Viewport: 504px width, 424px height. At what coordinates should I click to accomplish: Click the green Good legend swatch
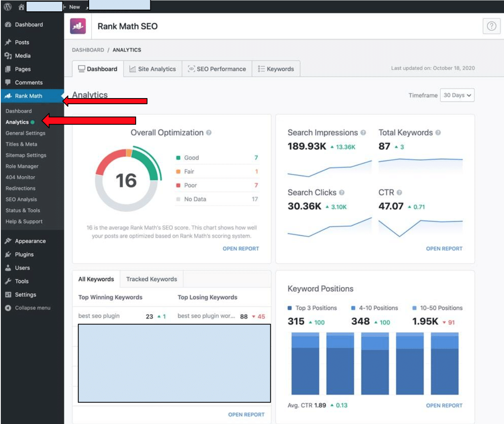[x=178, y=158]
